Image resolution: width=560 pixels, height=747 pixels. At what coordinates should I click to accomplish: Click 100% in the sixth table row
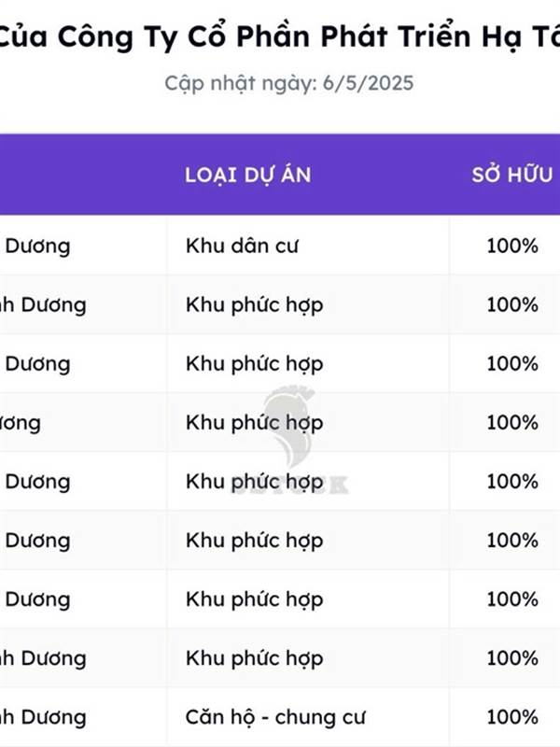(512, 541)
